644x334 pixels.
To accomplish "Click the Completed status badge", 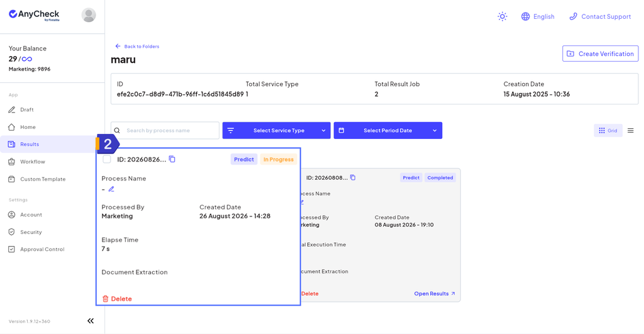I will 440,177.
